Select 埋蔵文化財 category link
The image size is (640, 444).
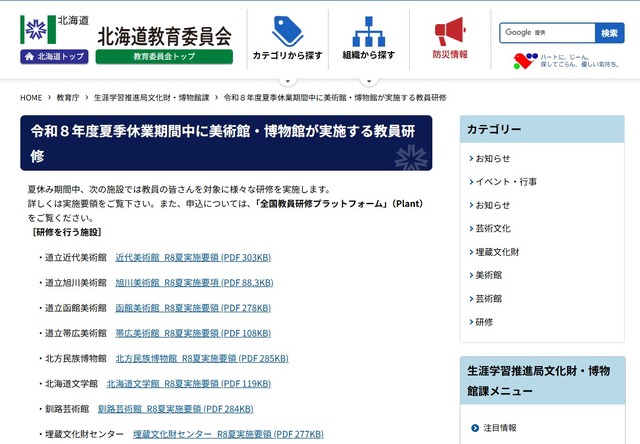(x=497, y=252)
